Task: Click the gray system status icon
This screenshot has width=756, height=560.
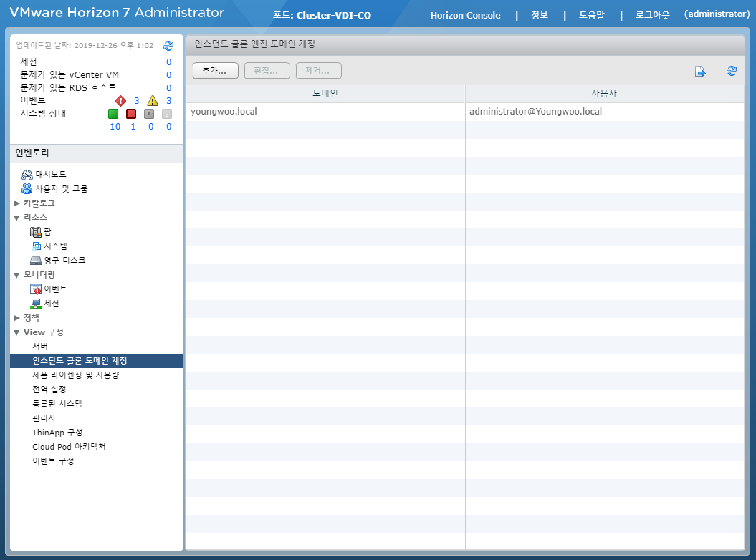Action: pyautogui.click(x=149, y=114)
